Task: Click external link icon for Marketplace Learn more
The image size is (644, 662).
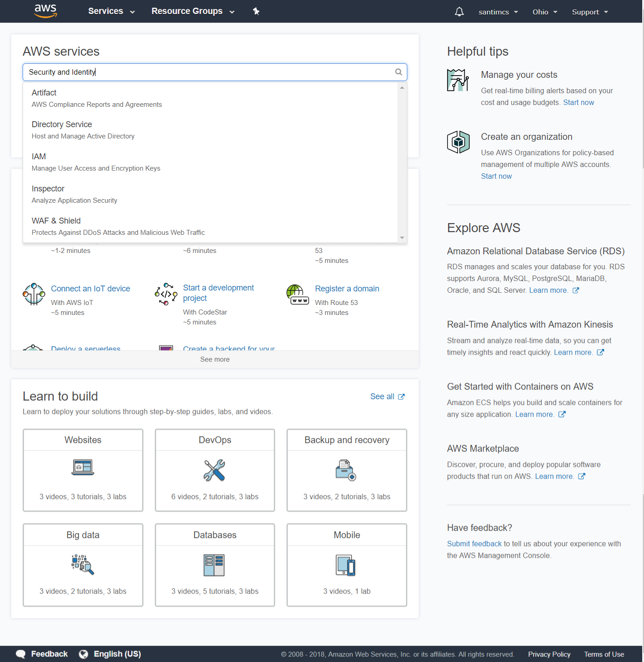Action: (x=582, y=476)
